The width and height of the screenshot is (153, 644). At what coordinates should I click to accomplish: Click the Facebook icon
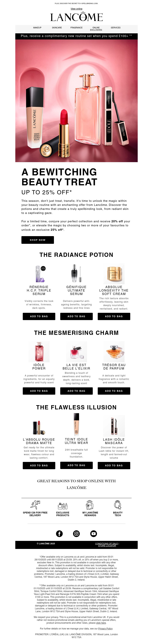coord(59,533)
